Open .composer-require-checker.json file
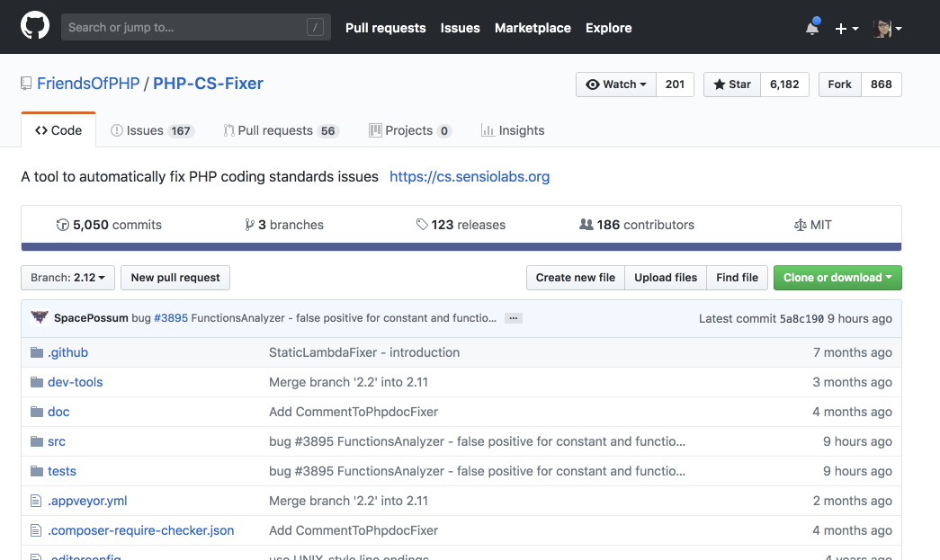 (141, 530)
